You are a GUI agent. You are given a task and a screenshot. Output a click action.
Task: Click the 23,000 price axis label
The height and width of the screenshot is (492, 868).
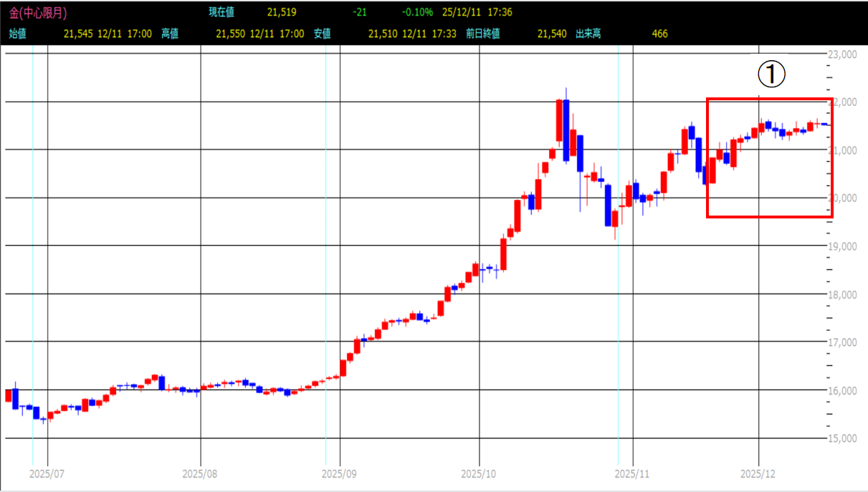pos(843,54)
